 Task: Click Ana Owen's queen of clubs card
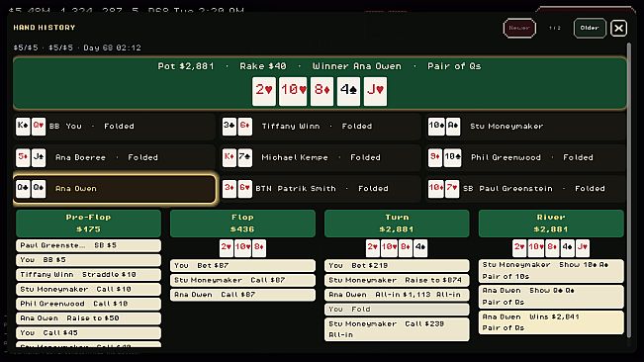[x=23, y=188]
